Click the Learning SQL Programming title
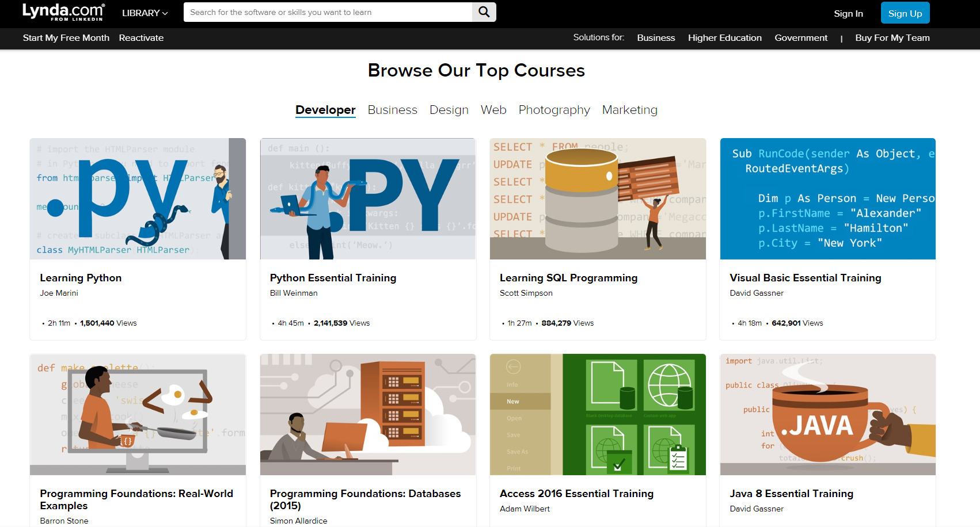 568,278
